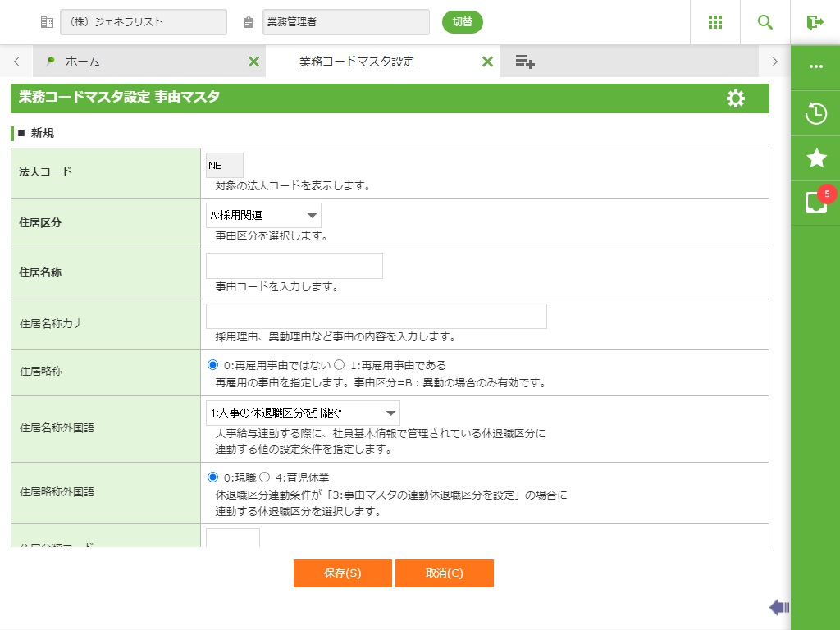Screen dimensions: 840x630
Task: Select radio option 0:再雇用事由ではない
Action: pyautogui.click(x=213, y=365)
